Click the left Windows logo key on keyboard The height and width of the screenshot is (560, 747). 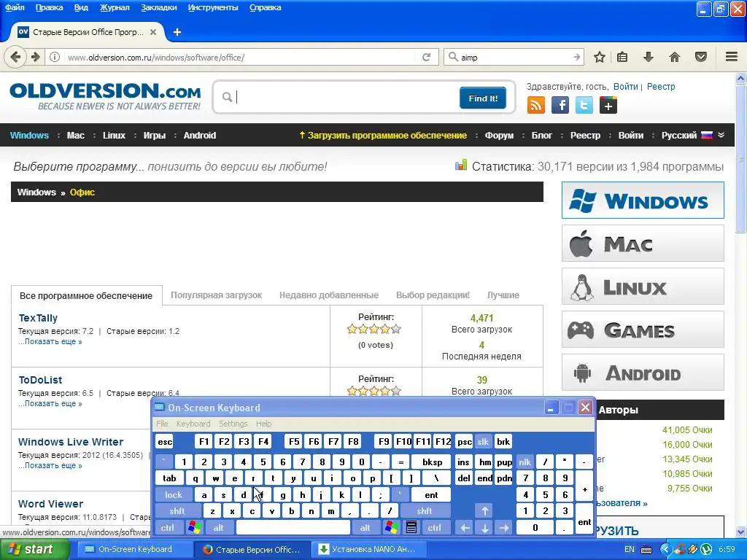[194, 528]
